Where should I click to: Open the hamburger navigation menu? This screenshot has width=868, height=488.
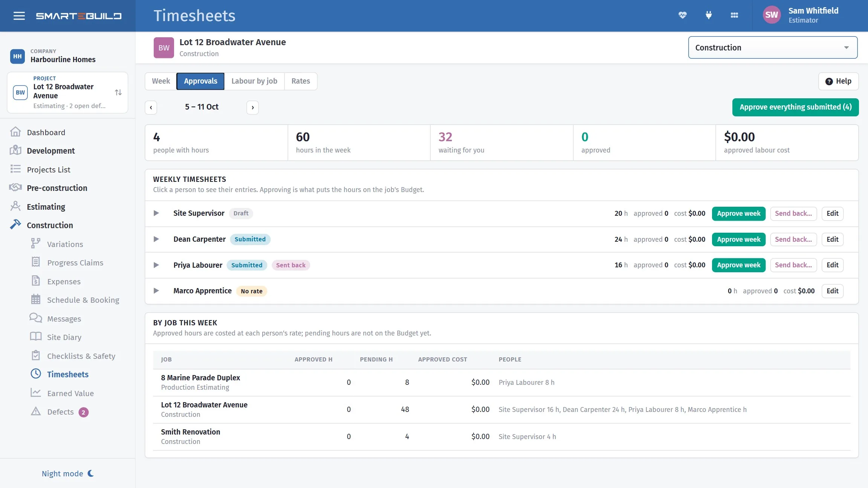(x=19, y=16)
